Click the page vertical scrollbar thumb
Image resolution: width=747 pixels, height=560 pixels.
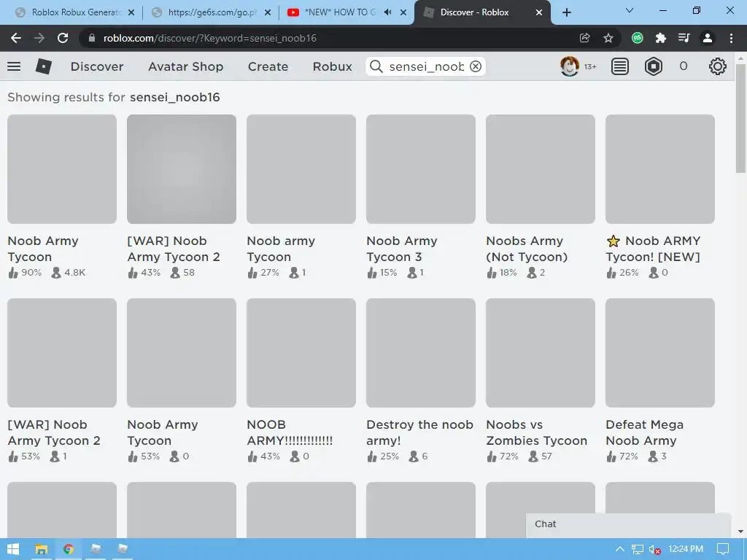740,119
